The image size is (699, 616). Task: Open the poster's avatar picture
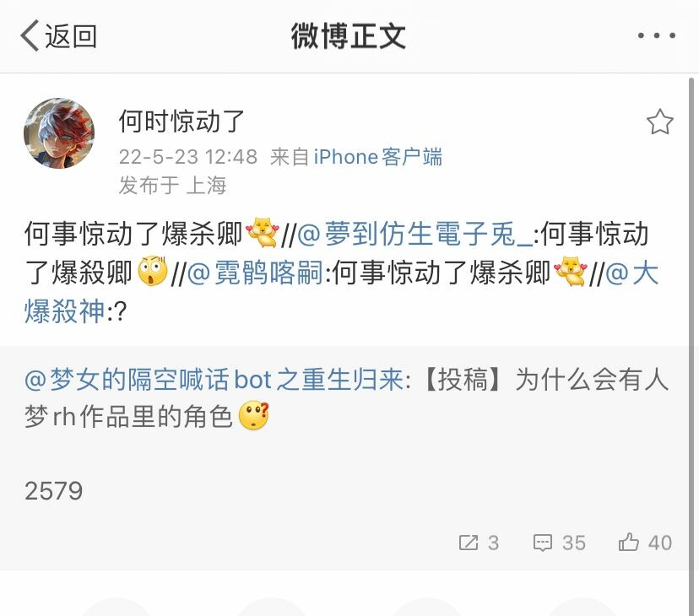click(x=59, y=133)
